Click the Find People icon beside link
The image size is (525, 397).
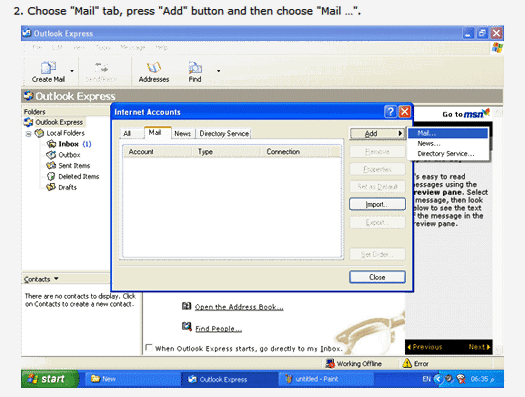(186, 326)
